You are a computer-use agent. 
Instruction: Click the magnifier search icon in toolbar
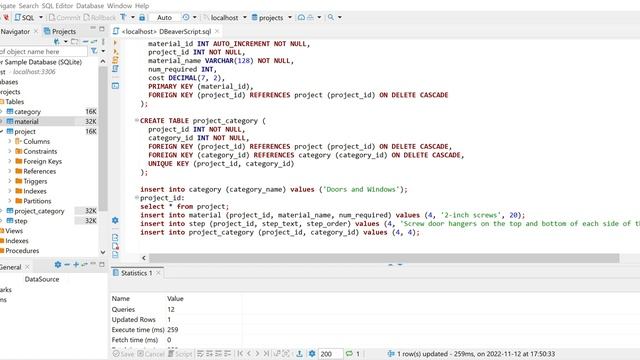(331, 18)
